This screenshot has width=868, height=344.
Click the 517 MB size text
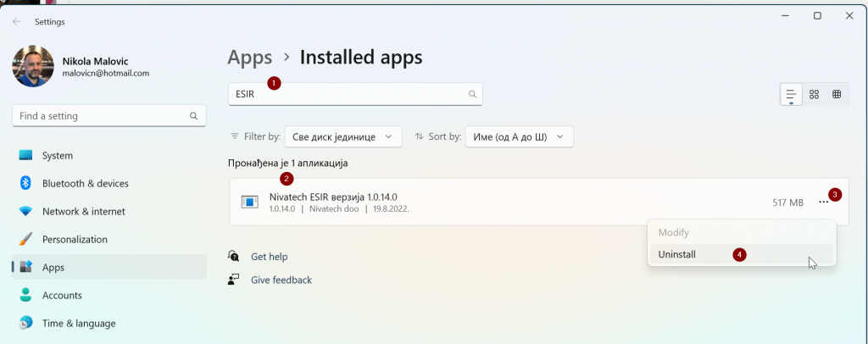(787, 203)
